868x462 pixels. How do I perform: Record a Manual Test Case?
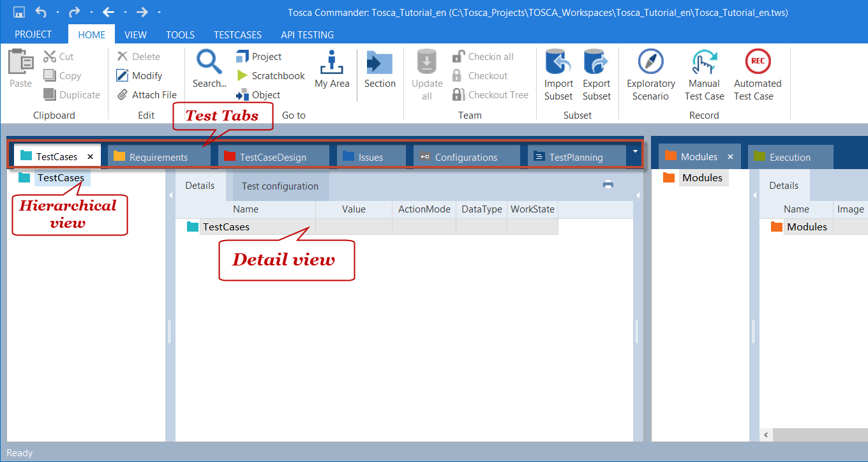pyautogui.click(x=705, y=75)
